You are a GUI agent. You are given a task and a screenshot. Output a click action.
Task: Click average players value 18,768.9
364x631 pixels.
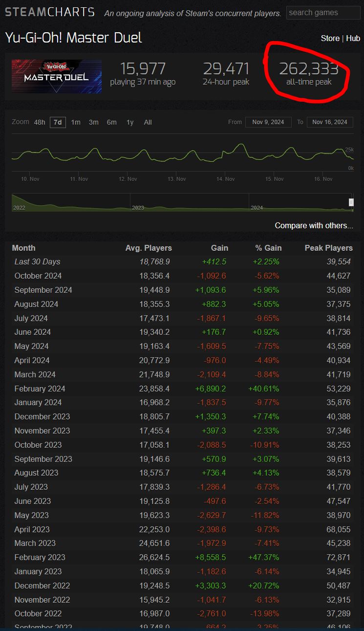[154, 261]
